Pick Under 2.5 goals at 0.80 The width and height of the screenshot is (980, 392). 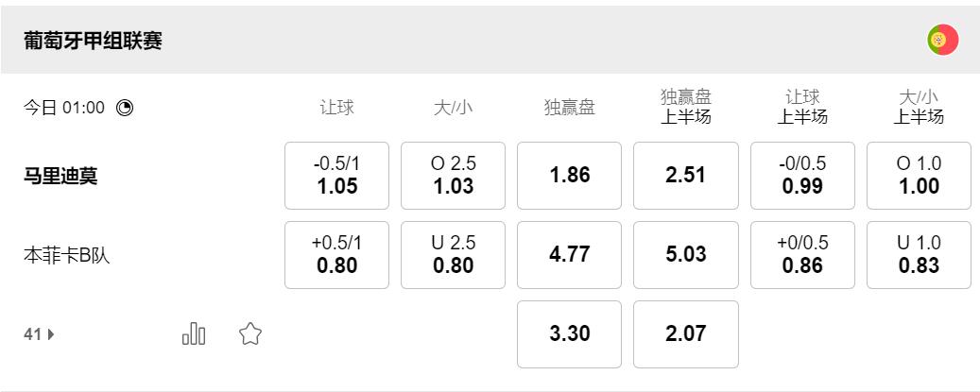pos(453,255)
